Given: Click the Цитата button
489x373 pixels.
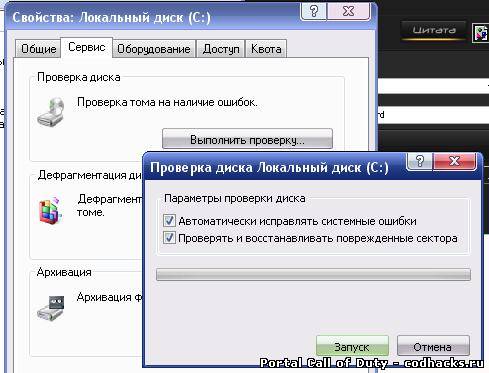Looking at the screenshot, I should pyautogui.click(x=434, y=31).
